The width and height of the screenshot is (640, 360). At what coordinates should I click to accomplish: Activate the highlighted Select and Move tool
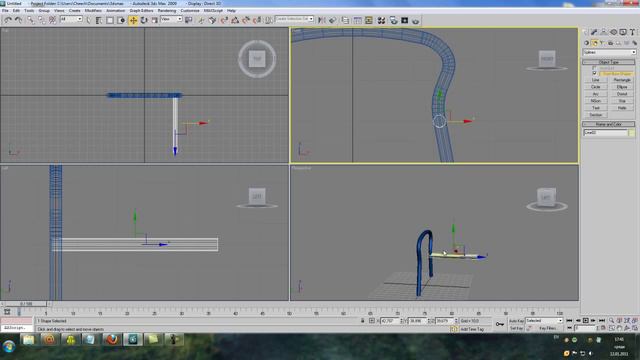coord(133,20)
